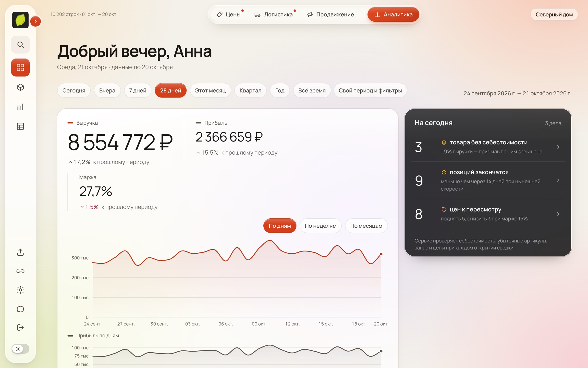Toggle the light/dark theme switch
The width and height of the screenshot is (588, 368).
pos(20,349)
